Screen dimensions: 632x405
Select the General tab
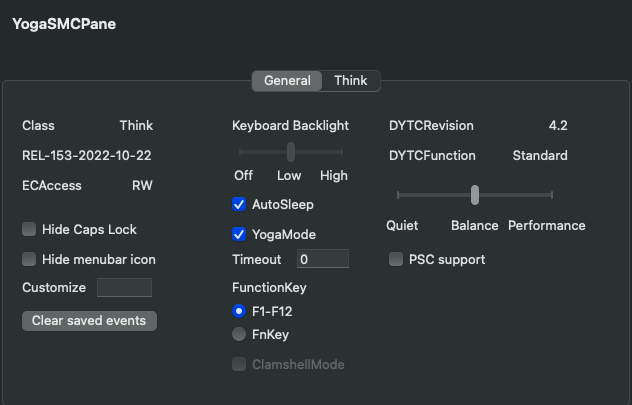tap(287, 81)
